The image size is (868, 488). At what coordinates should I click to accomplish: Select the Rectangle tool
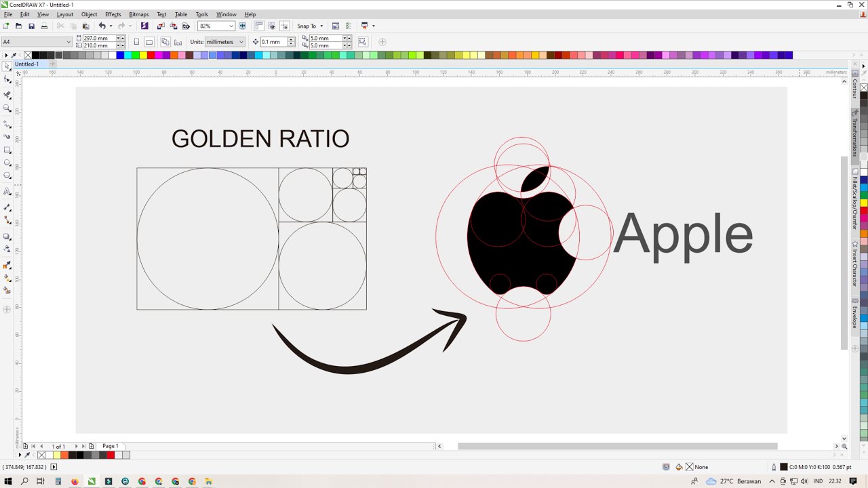pyautogui.click(x=7, y=150)
